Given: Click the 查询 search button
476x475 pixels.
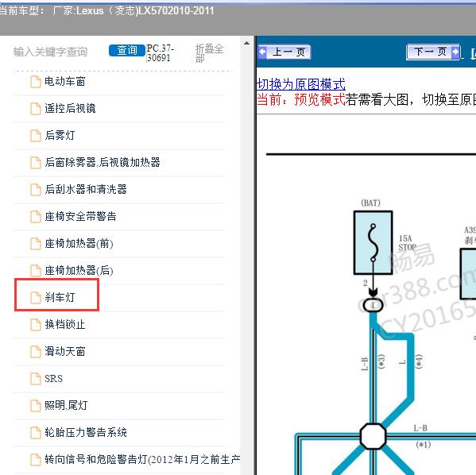Looking at the screenshot, I should pos(127,50).
